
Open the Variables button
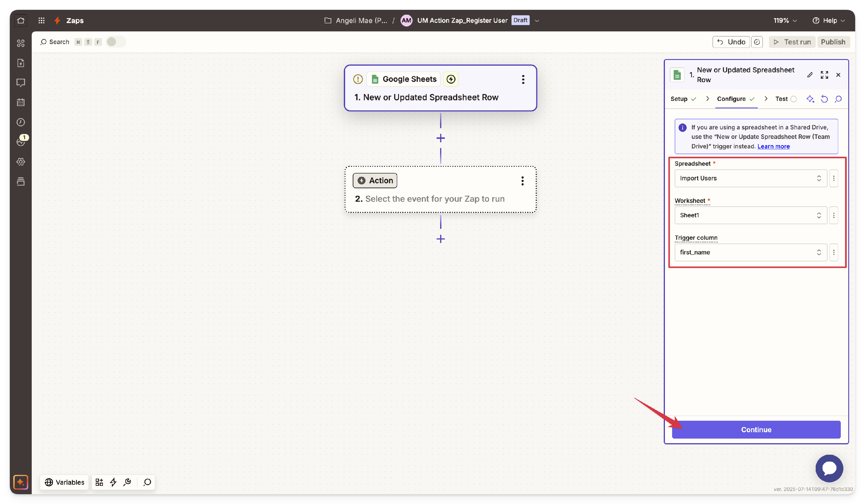(64, 482)
